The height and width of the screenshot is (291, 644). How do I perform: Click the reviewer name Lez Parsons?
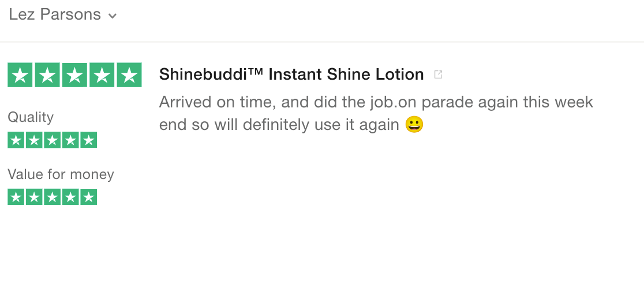pyautogui.click(x=55, y=14)
